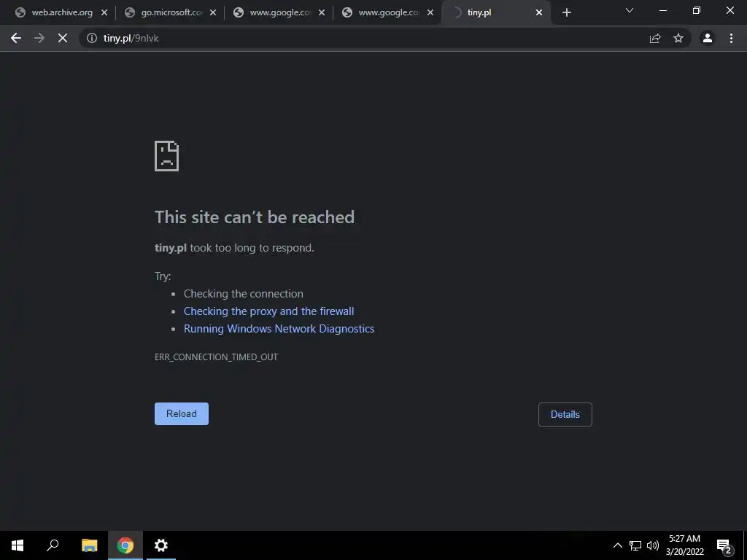Open the Windows Start menu
The width and height of the screenshot is (747, 560).
coord(18,545)
